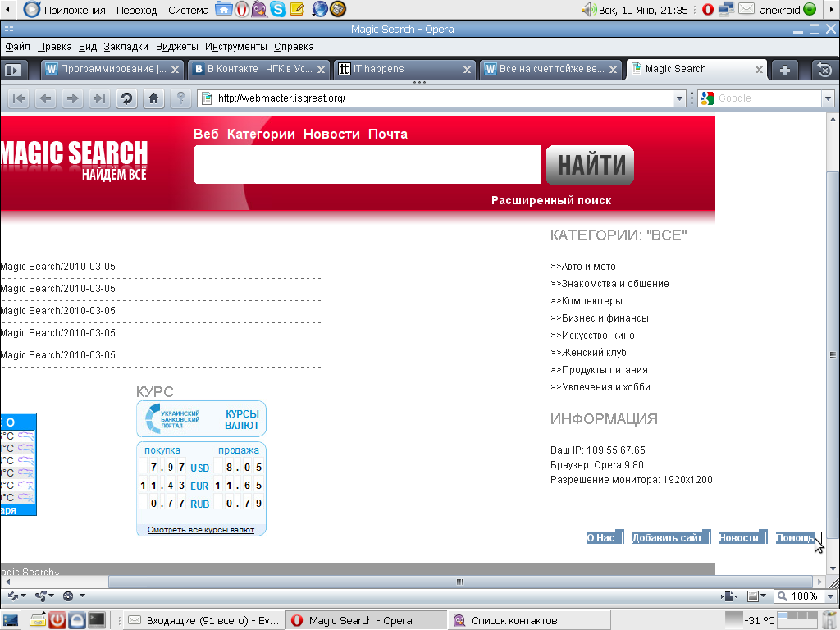
Task: Expand the address bar history dropdown
Action: (x=679, y=98)
